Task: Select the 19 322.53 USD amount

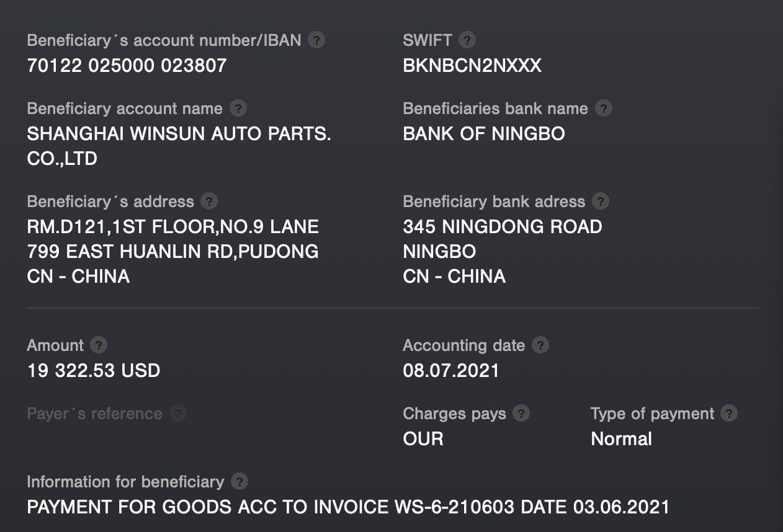Action: coord(94,371)
